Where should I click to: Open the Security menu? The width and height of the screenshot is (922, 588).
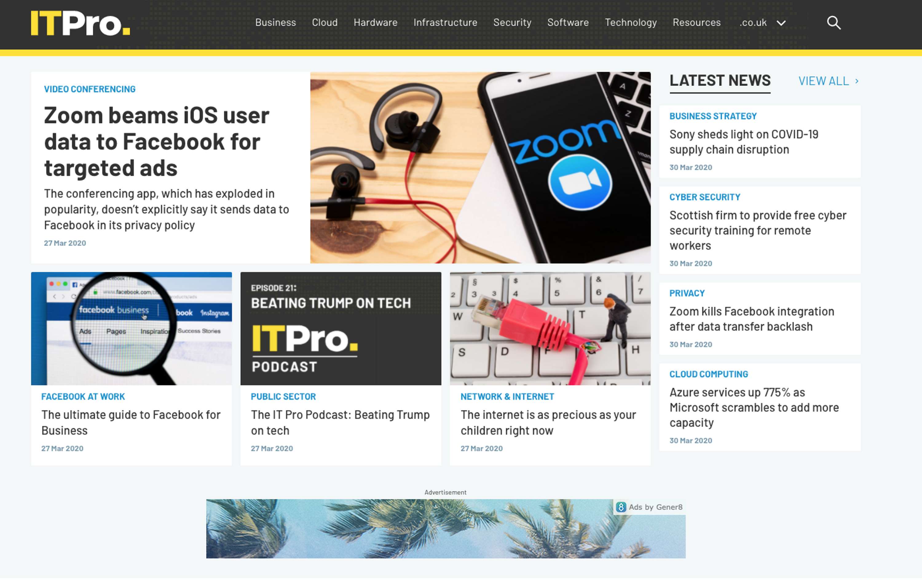[512, 23]
